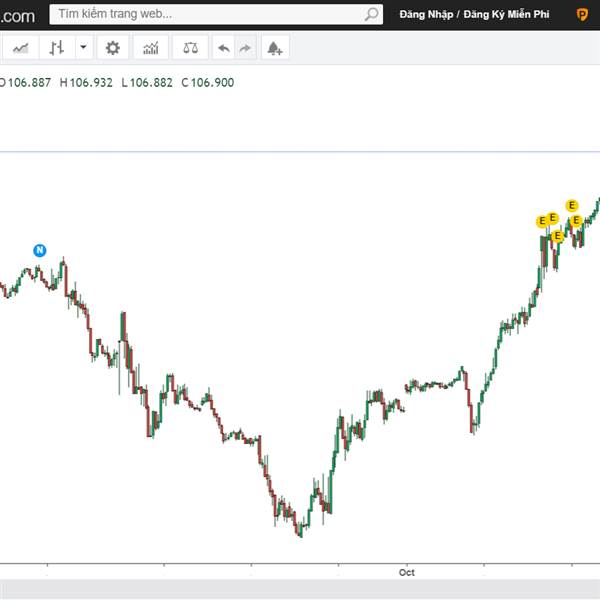Click the website search input field
The width and height of the screenshot is (600, 600).
(216, 15)
